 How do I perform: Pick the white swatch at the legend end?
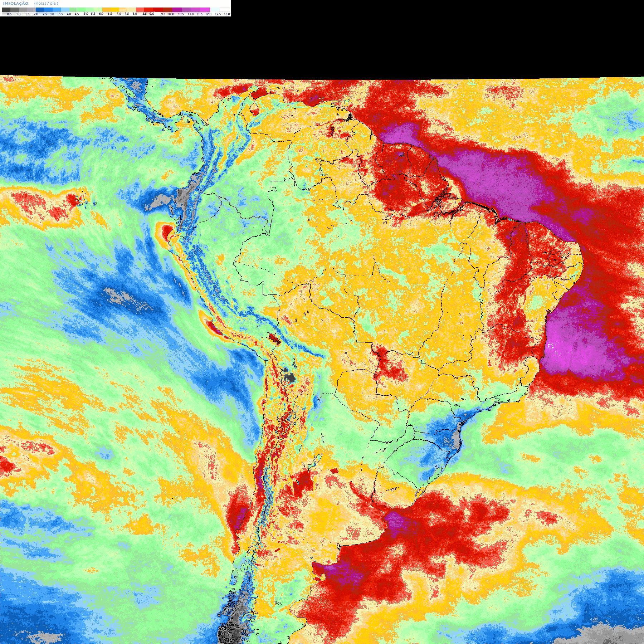(x=225, y=10)
